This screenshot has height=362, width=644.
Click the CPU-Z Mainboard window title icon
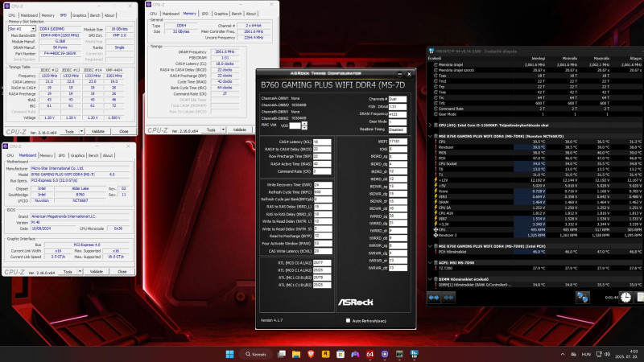click(x=6, y=146)
